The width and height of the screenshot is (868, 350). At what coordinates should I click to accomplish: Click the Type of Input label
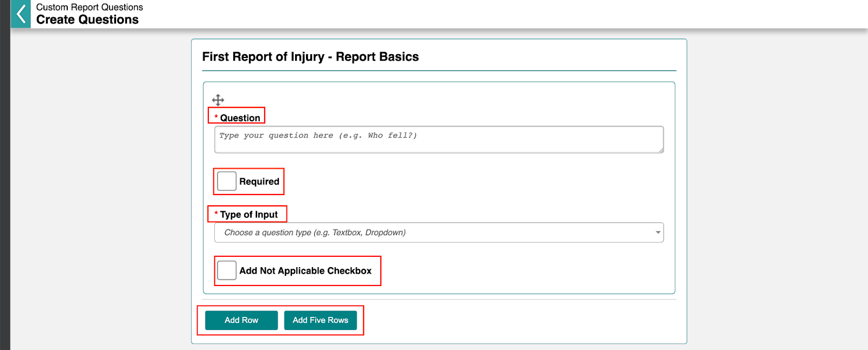pos(248,215)
